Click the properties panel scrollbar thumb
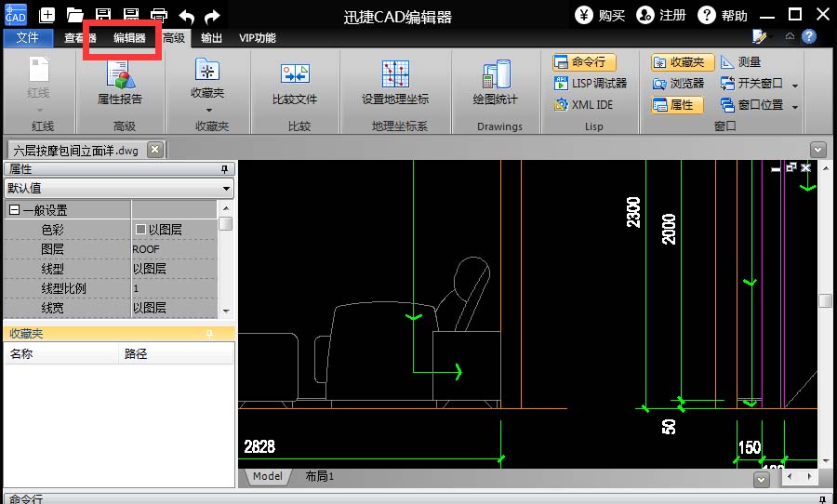 [x=226, y=224]
